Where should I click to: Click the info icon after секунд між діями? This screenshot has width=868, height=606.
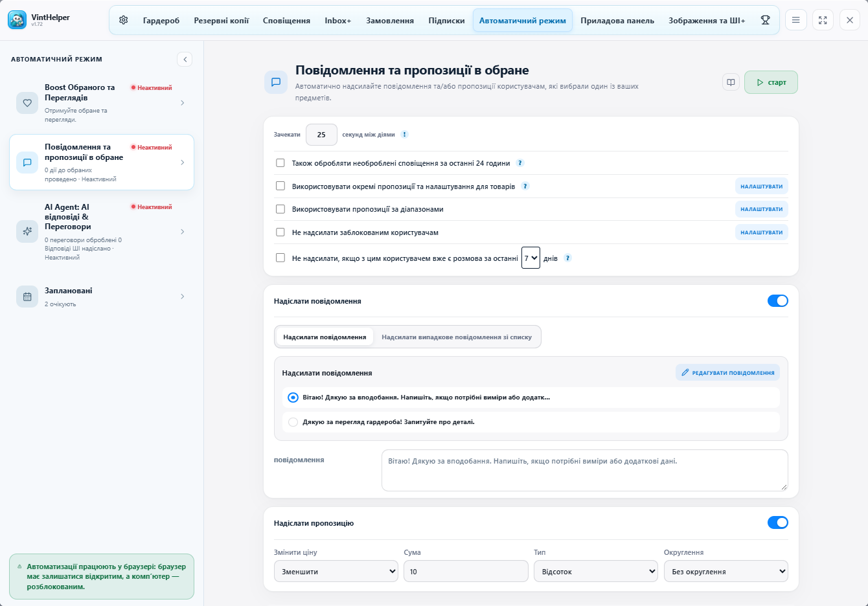click(x=404, y=135)
